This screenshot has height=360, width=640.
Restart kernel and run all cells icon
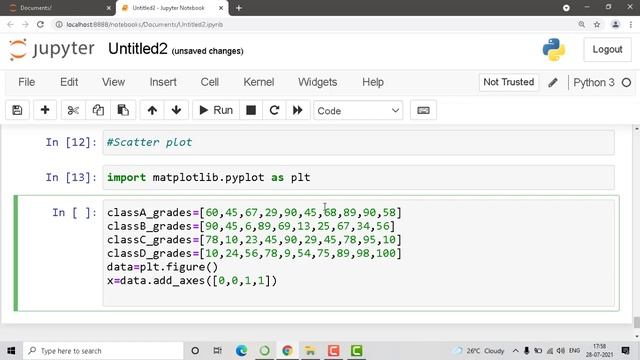tap(298, 110)
